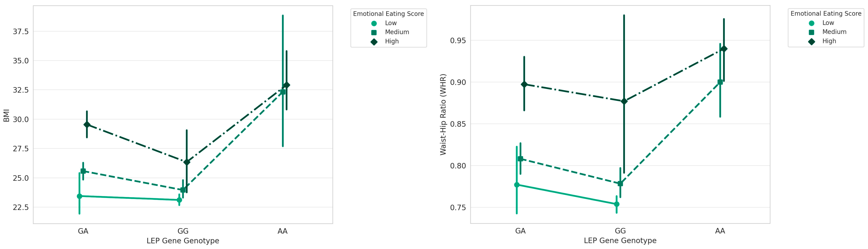The height and width of the screenshot is (249, 868).
Task: Click the High diamond marker in the BMI chart legend
Action: click(x=374, y=41)
